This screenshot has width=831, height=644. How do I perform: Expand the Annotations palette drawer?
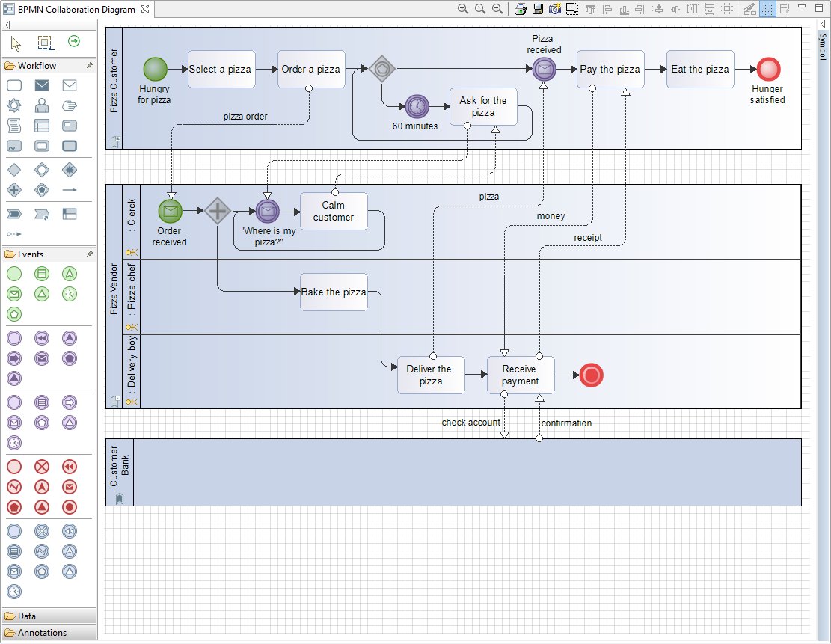[49, 632]
